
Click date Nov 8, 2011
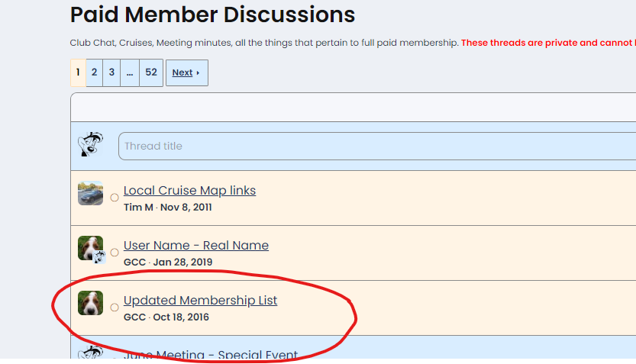[186, 207]
